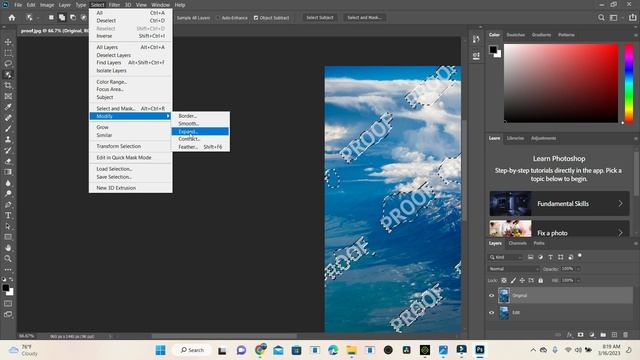The height and width of the screenshot is (360, 640).
Task: Select the Spot Healing Brush tool
Action: [8, 118]
